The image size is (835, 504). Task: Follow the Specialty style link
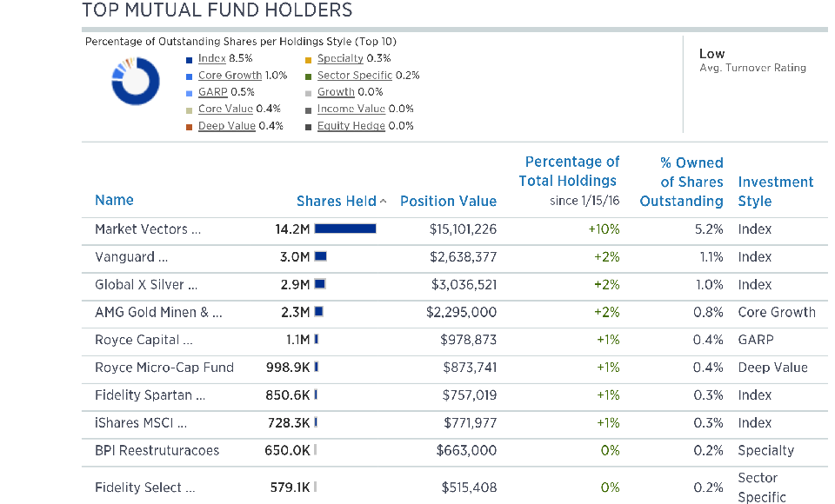pos(340,58)
